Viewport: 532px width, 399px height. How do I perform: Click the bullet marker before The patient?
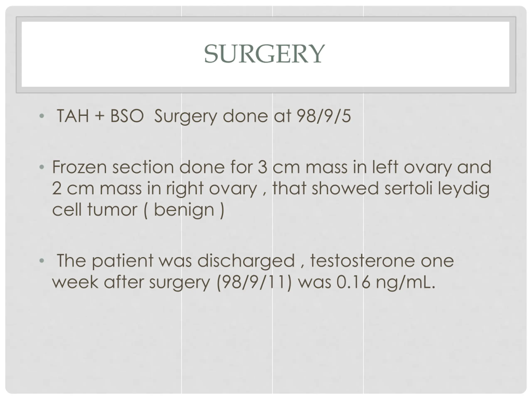42,260
